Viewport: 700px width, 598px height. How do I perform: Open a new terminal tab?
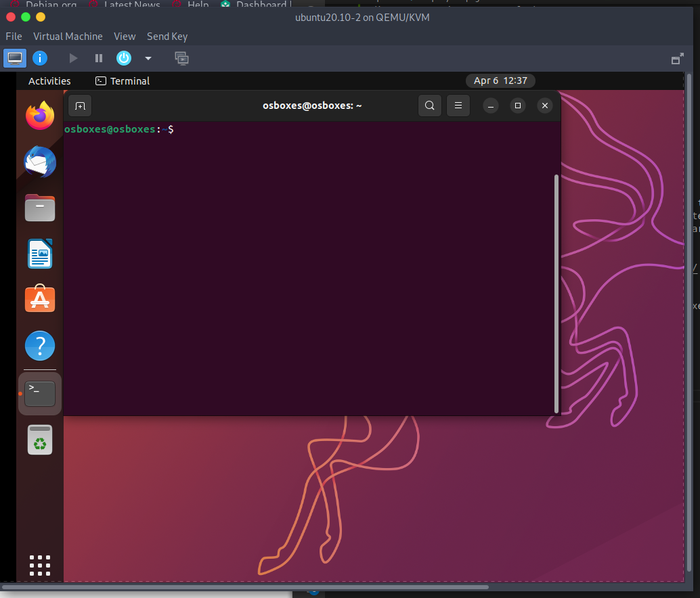[x=80, y=106]
